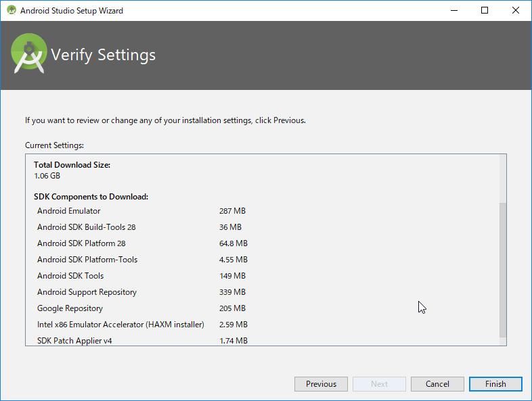Click the 36 MB size value
Screen dimensions: 532x401
(230, 227)
